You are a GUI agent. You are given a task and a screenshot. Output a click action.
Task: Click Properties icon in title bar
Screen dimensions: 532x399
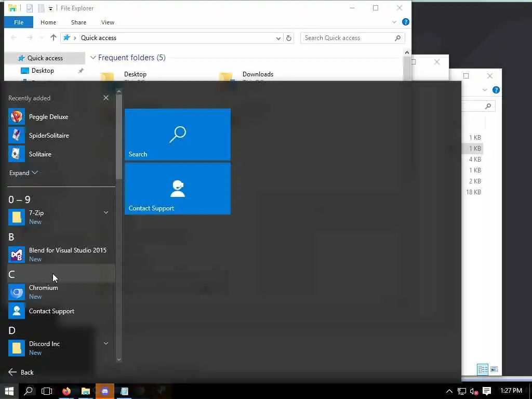click(x=30, y=8)
